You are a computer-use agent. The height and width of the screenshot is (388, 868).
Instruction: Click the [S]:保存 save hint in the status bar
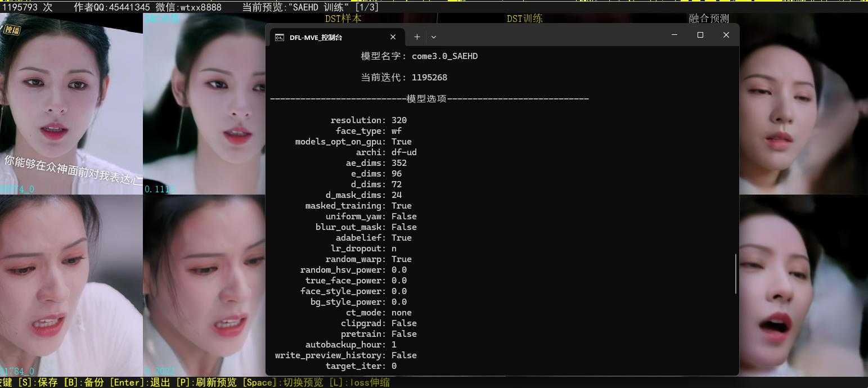[38, 382]
